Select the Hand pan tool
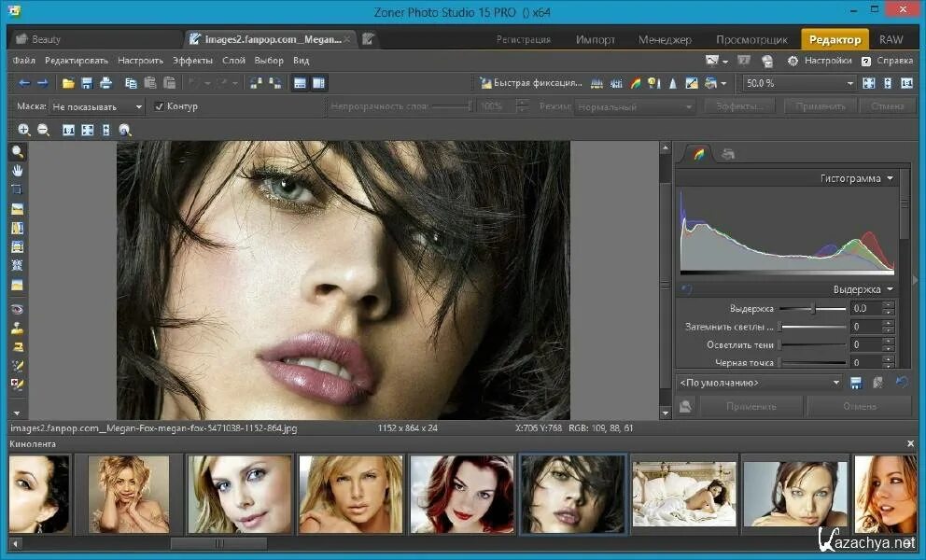Screen dimensions: 926x560 18,171
